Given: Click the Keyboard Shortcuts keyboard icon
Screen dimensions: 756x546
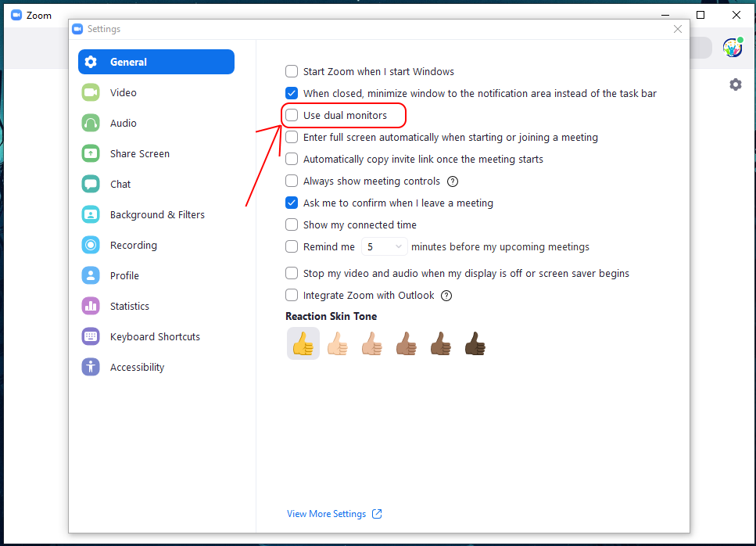Looking at the screenshot, I should tap(91, 336).
